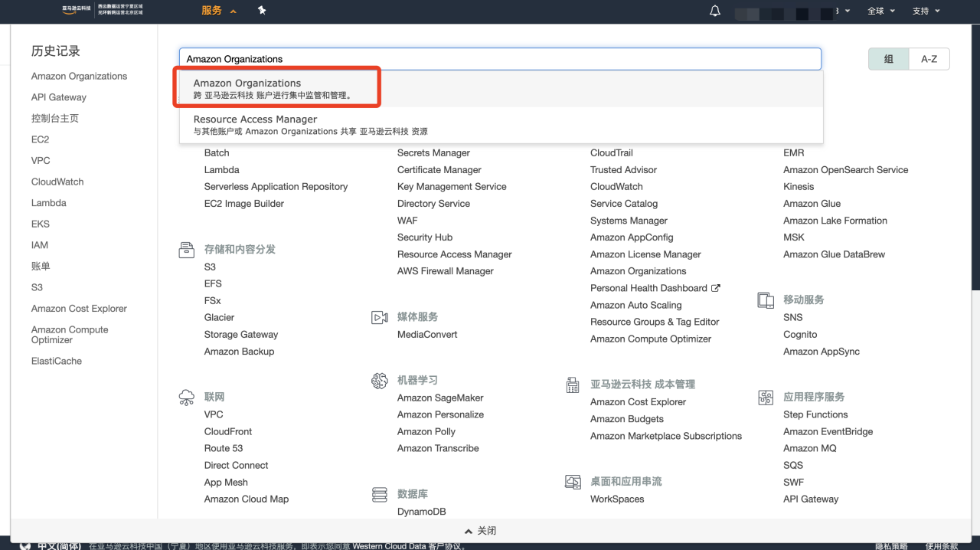
Task: Click the 成本管理 category icon
Action: click(x=572, y=385)
